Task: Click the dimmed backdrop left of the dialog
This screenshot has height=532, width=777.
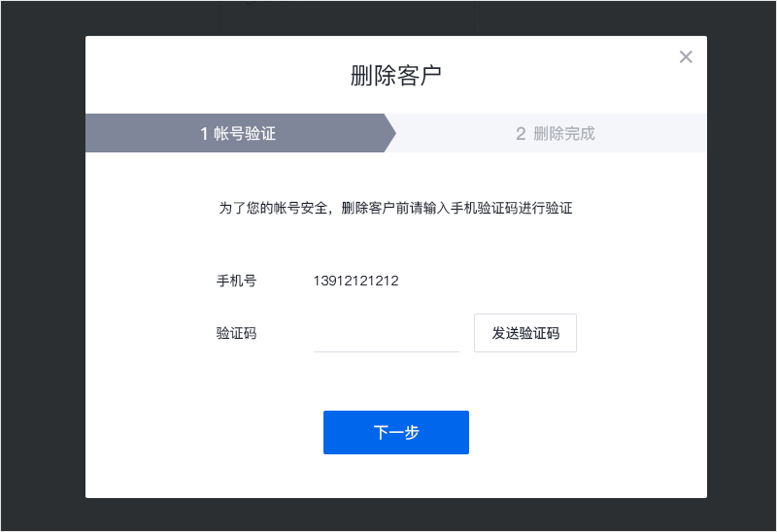Action: point(43,267)
